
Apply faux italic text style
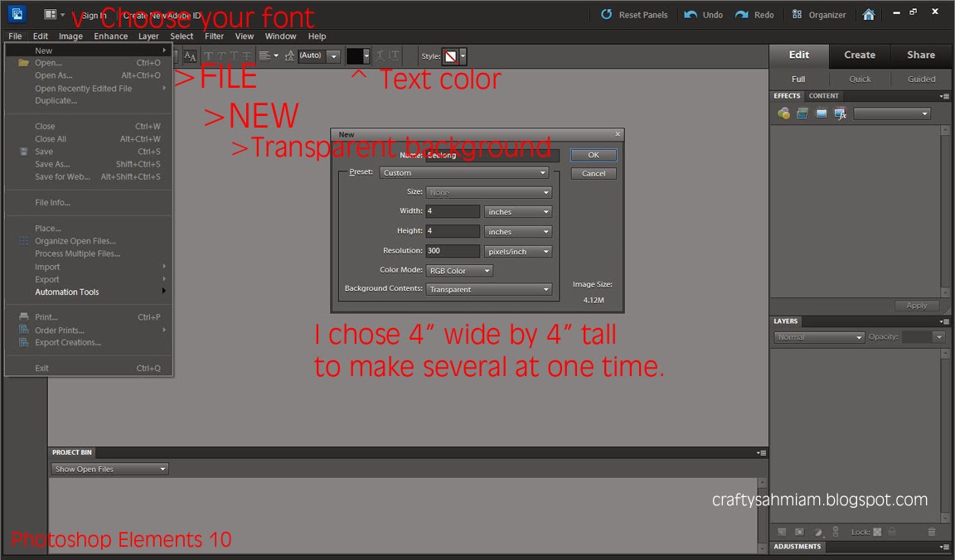click(221, 56)
